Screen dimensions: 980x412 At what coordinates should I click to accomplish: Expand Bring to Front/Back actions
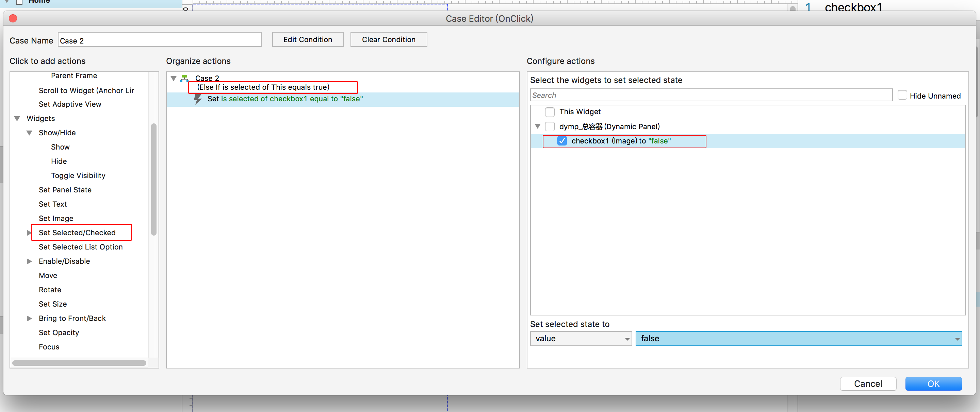[29, 319]
